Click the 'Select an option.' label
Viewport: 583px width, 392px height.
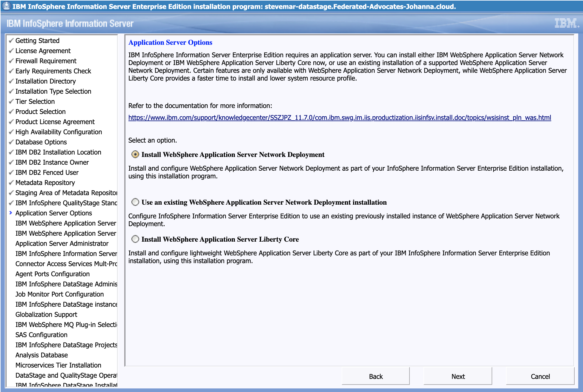click(x=153, y=140)
